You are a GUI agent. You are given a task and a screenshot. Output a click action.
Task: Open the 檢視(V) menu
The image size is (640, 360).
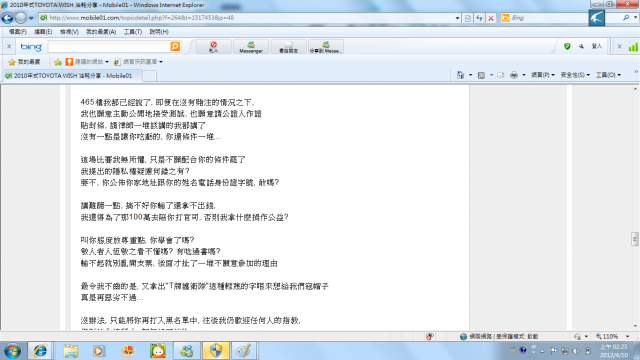pyautogui.click(x=69, y=32)
